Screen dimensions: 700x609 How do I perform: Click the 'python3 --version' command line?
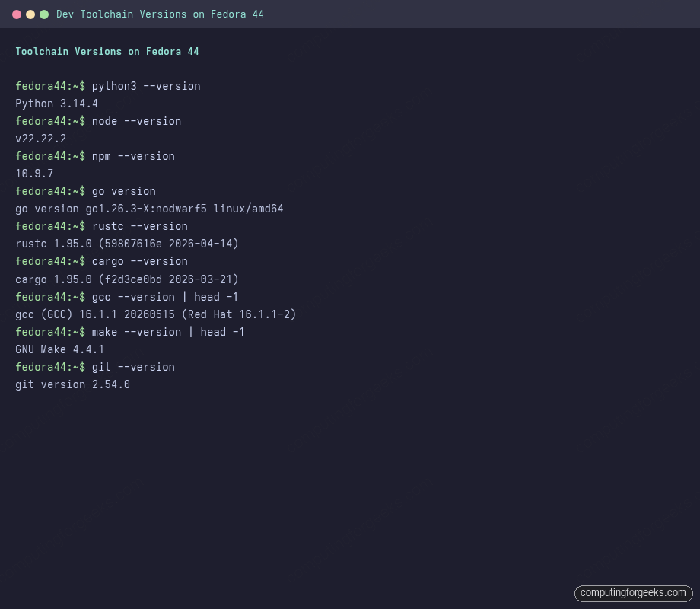click(146, 86)
